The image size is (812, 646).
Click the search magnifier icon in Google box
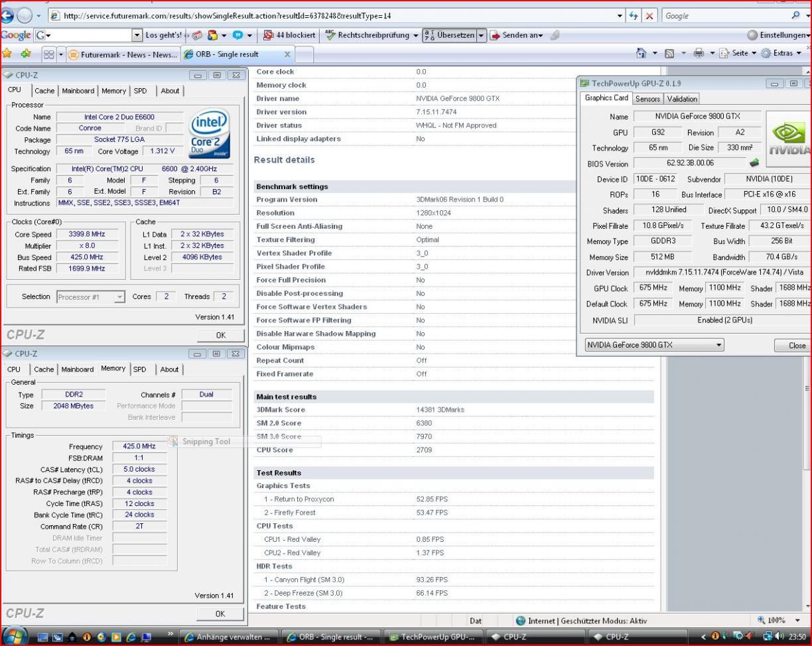click(795, 15)
